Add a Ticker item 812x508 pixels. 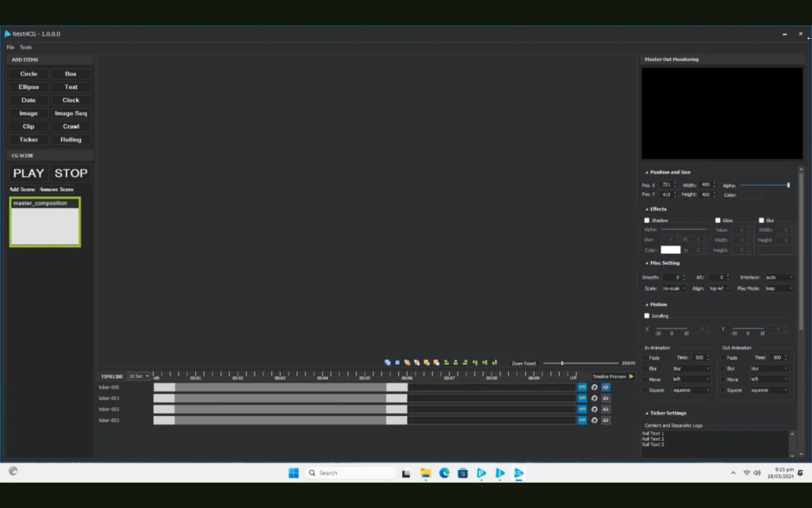(29, 140)
